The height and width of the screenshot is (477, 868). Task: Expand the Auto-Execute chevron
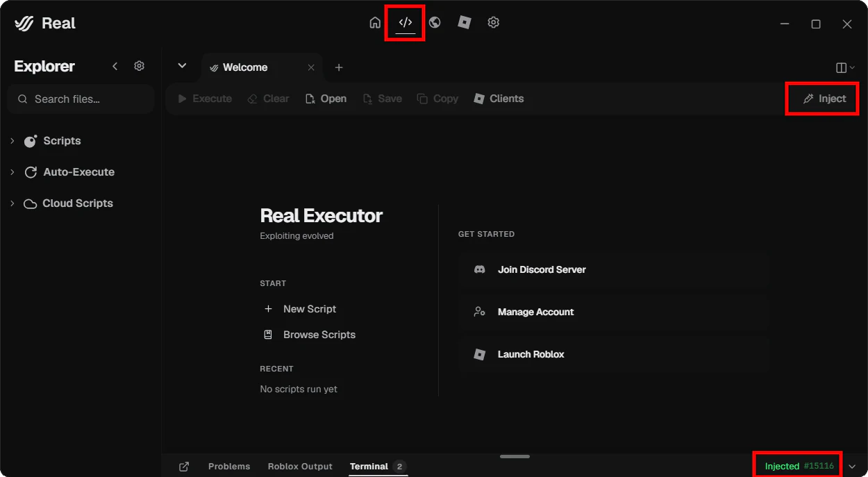click(12, 172)
